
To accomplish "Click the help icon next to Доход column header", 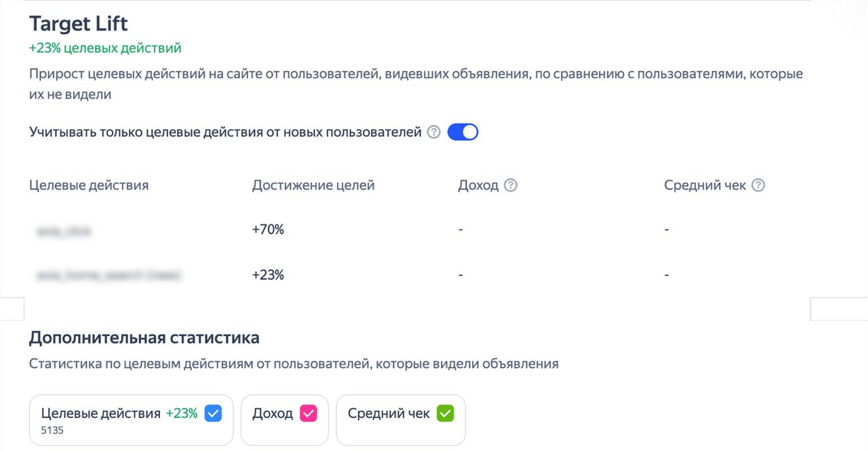I will (511, 185).
